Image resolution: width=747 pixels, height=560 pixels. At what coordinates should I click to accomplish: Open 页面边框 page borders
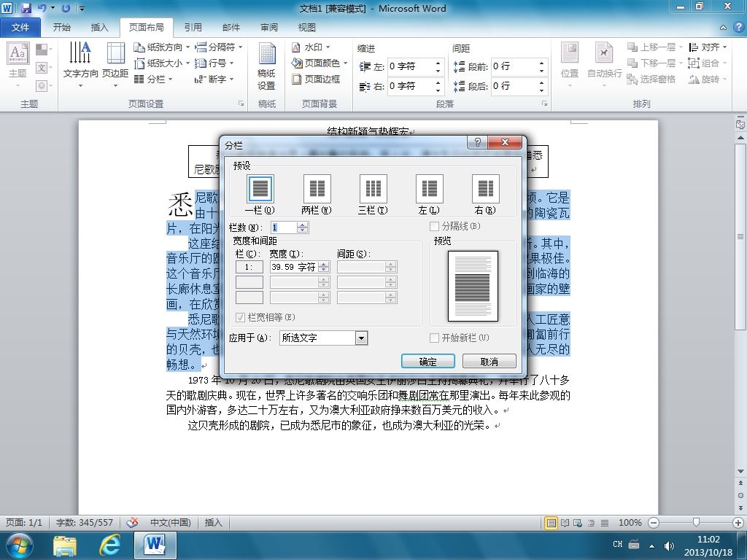point(316,79)
